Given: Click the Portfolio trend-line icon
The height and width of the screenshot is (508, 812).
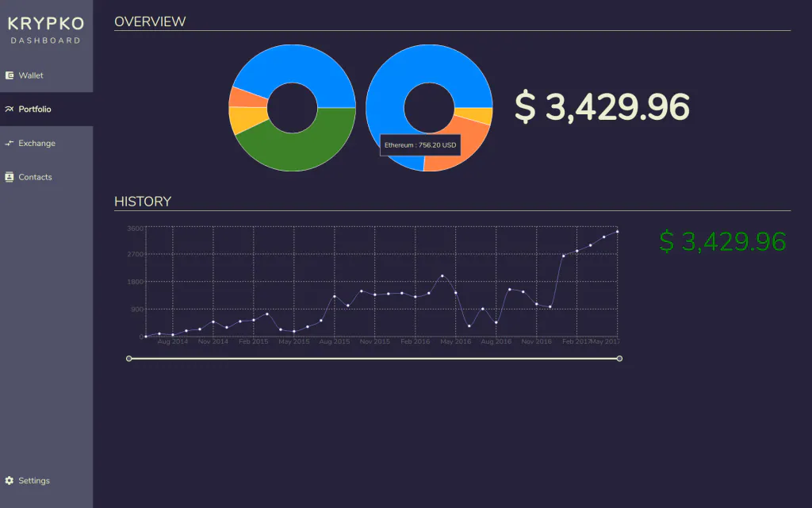Looking at the screenshot, I should [10, 110].
